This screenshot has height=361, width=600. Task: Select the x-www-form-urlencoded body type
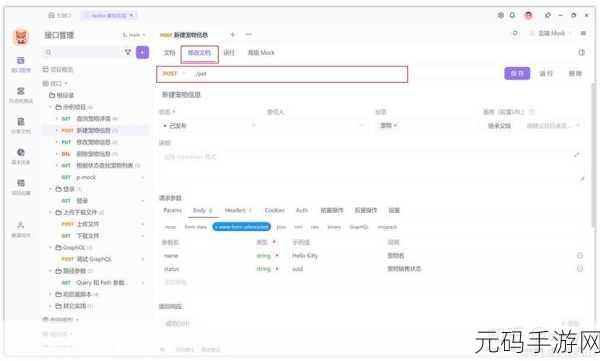242,227
